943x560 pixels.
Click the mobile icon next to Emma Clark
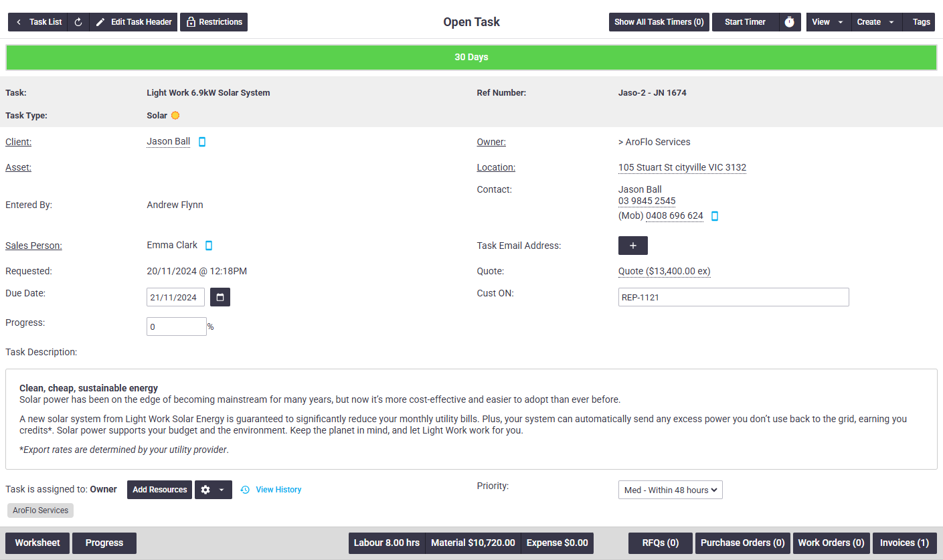(209, 246)
